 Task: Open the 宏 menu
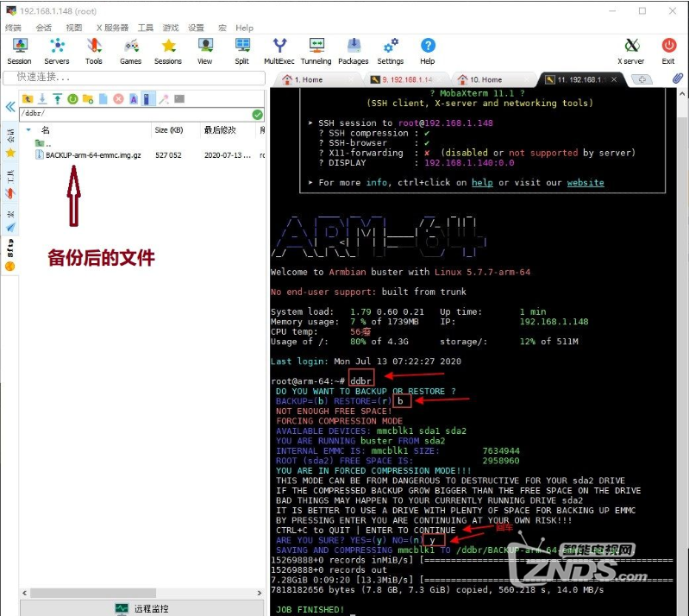click(x=222, y=28)
